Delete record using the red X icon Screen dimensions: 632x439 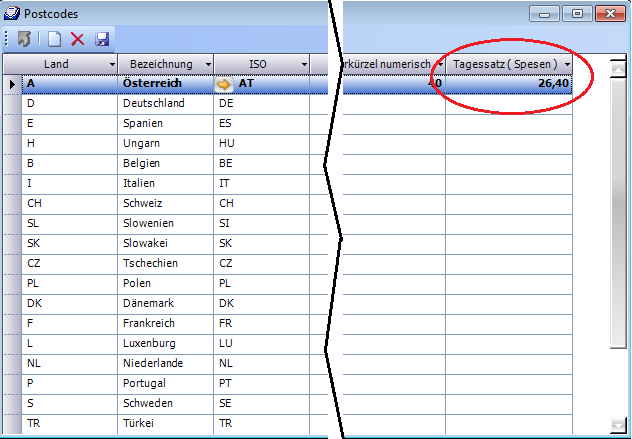[78, 39]
